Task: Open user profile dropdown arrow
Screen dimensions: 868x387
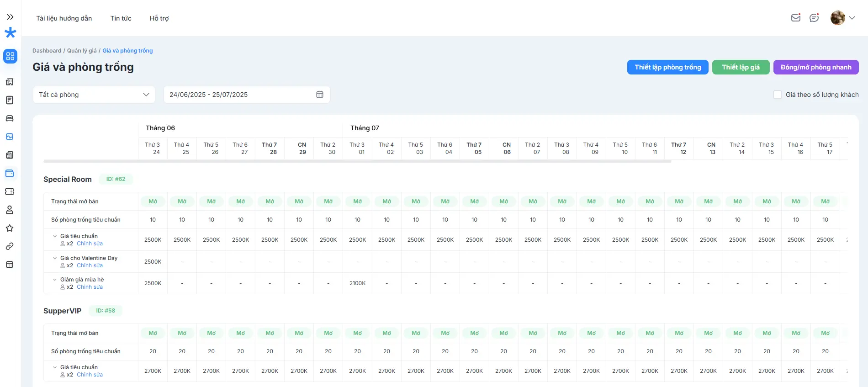Action: (852, 18)
